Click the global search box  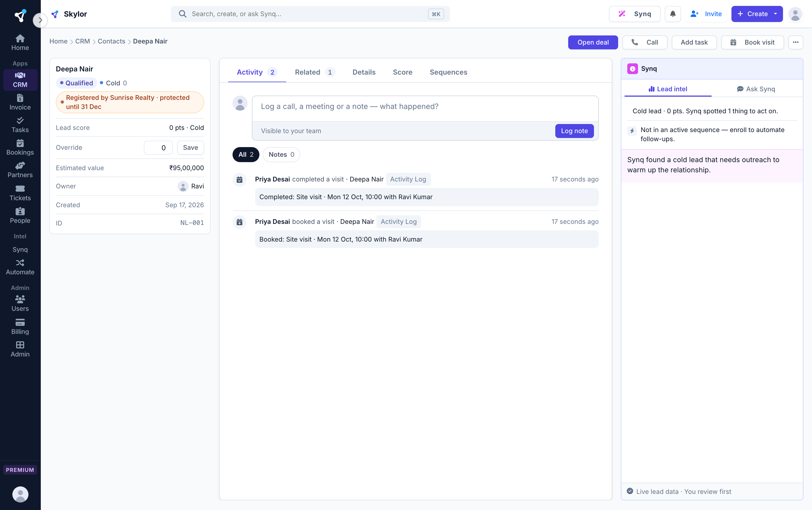[x=310, y=14]
